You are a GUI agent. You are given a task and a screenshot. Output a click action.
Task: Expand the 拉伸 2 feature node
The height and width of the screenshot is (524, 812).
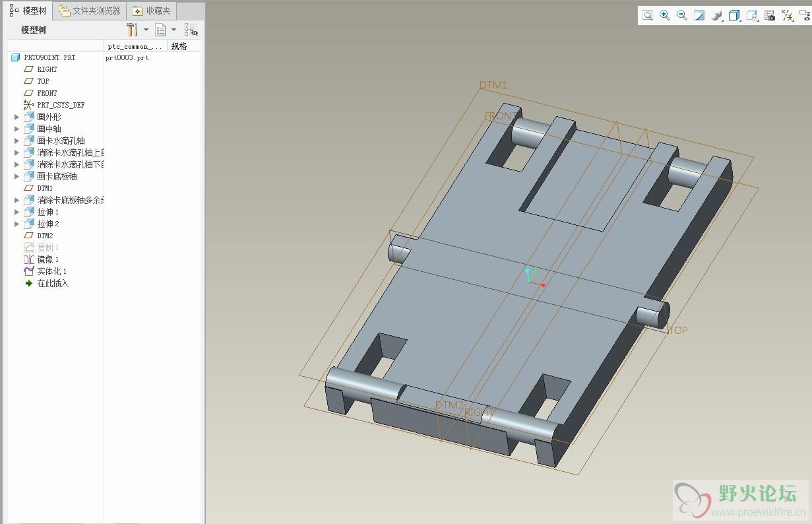click(17, 224)
